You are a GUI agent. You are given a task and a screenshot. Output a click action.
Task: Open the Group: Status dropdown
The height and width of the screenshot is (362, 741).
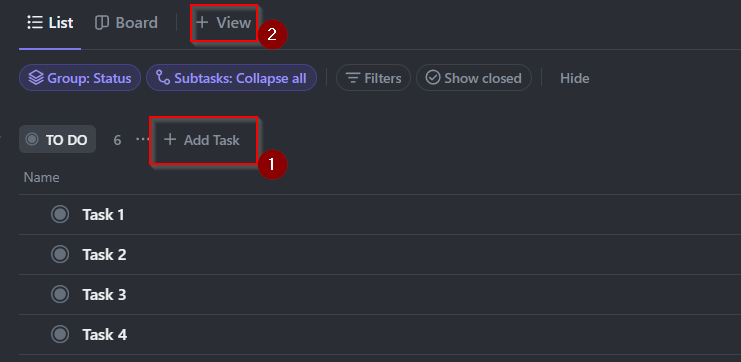pyautogui.click(x=80, y=78)
